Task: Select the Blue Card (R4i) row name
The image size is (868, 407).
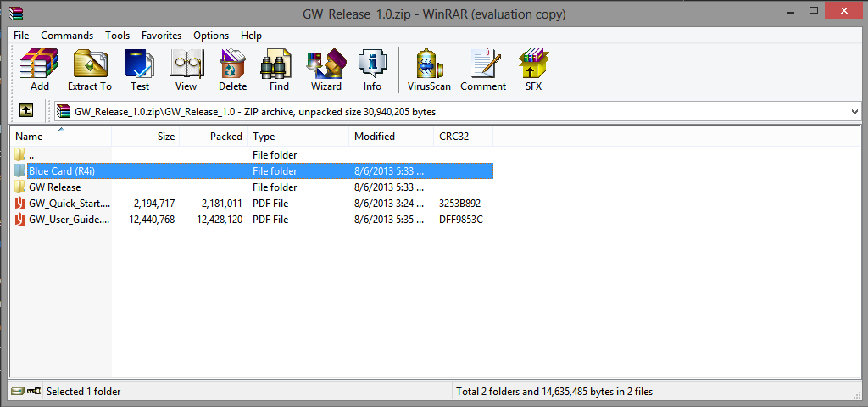Action: 62,171
